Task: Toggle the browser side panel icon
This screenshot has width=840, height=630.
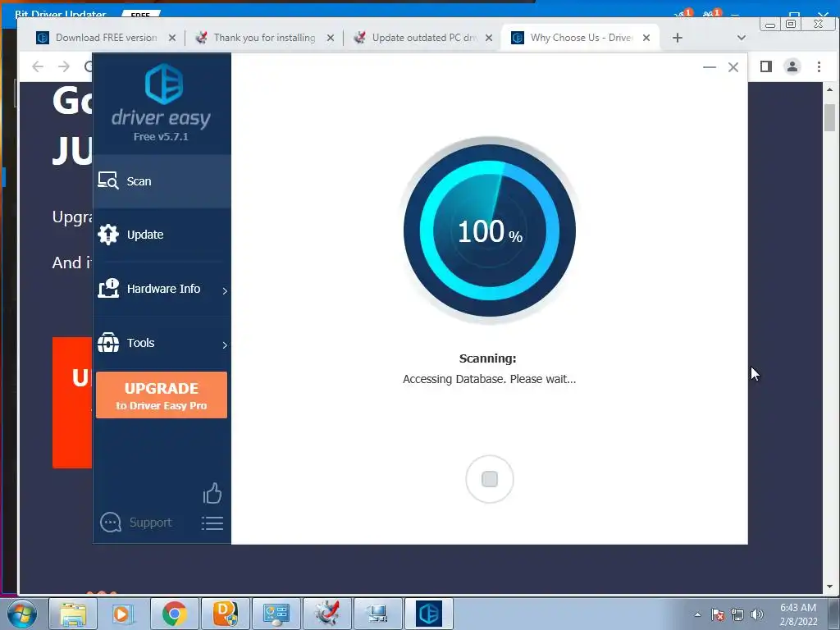Action: click(x=766, y=66)
